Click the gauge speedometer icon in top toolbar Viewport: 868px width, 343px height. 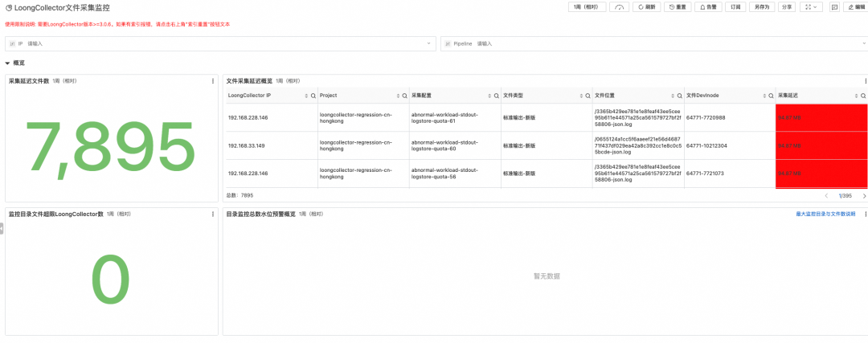(619, 7)
